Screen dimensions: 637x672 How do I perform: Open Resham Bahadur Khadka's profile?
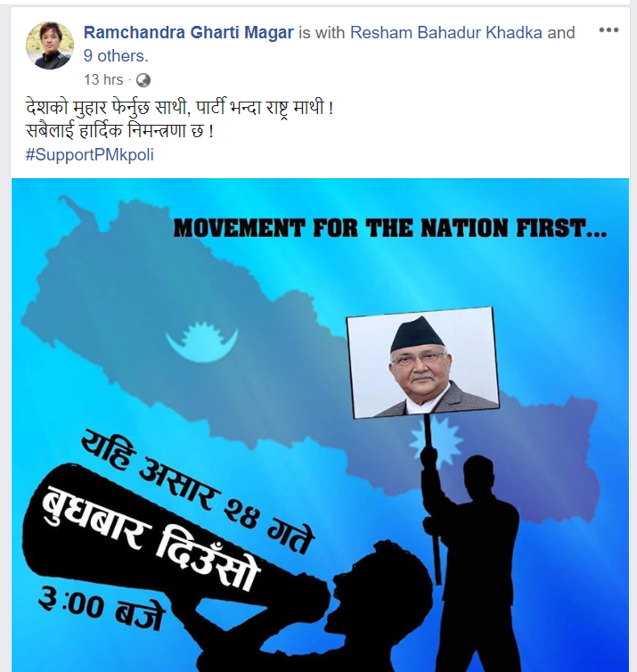446,33
